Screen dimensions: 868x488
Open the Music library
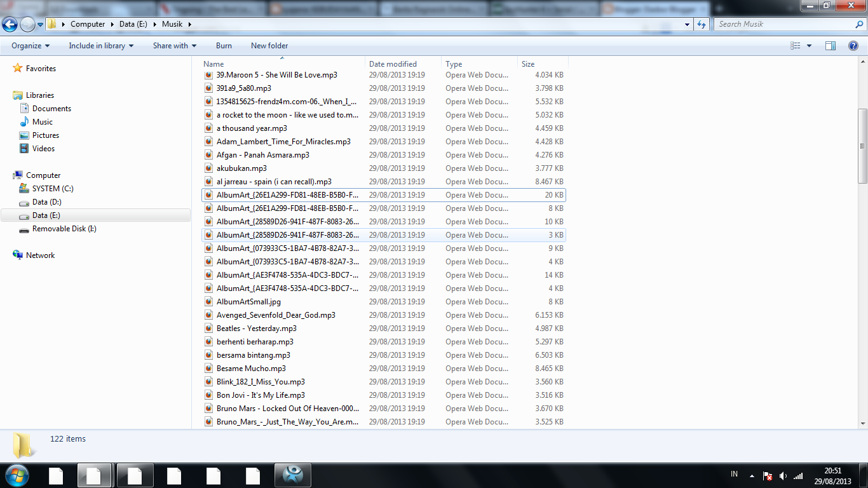(x=43, y=122)
